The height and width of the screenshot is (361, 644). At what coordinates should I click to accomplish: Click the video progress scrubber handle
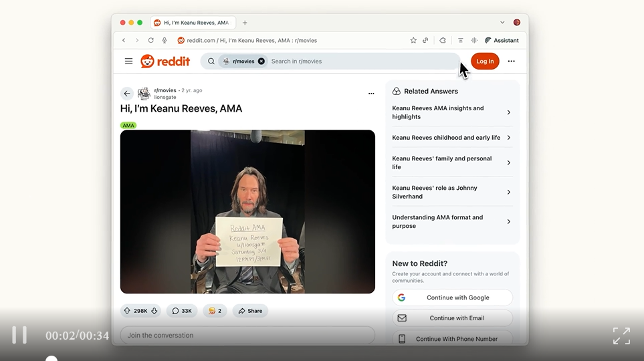pos(51,359)
